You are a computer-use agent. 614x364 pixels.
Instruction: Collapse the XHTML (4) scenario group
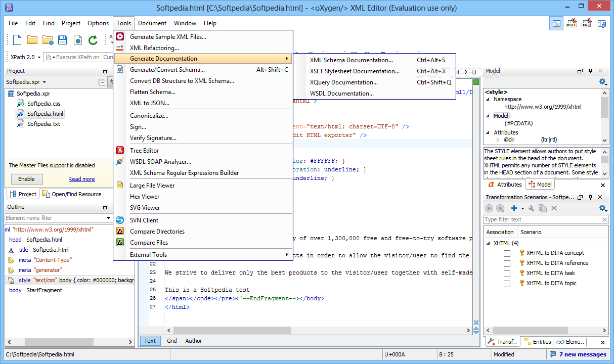point(489,243)
